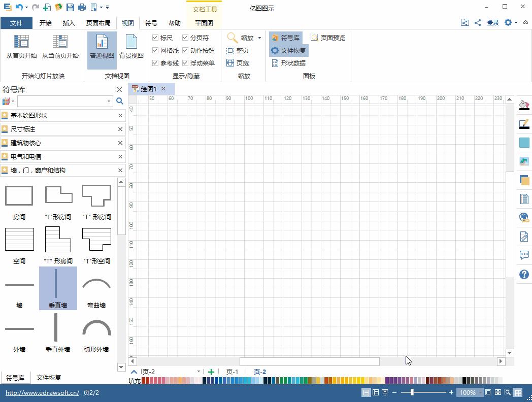Switch to the 平面图 ribbon tab
This screenshot has width=532, height=402.
204,23
